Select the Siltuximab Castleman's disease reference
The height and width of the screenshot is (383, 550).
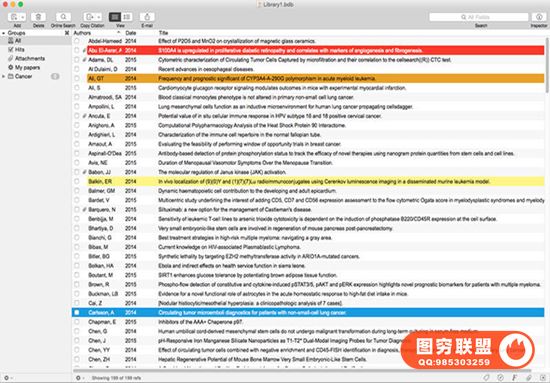308,210
